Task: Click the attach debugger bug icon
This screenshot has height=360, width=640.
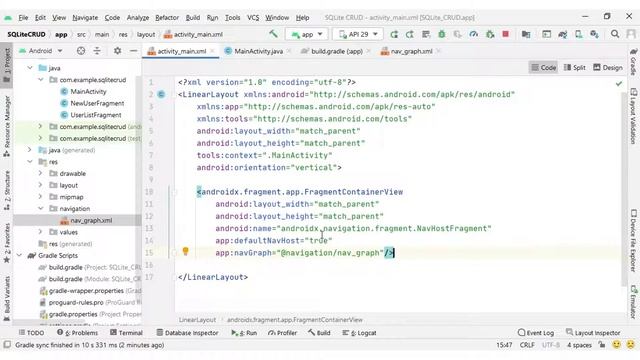Action: tap(490, 34)
